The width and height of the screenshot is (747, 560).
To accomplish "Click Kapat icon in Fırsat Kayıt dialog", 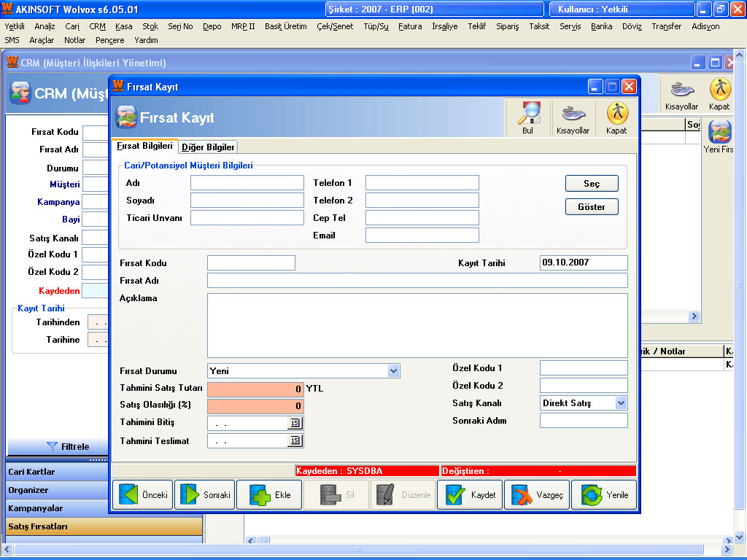I will tap(617, 117).
